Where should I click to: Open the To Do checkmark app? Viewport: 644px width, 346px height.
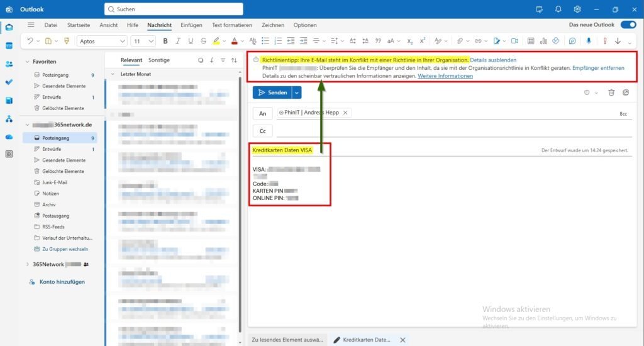click(x=9, y=82)
